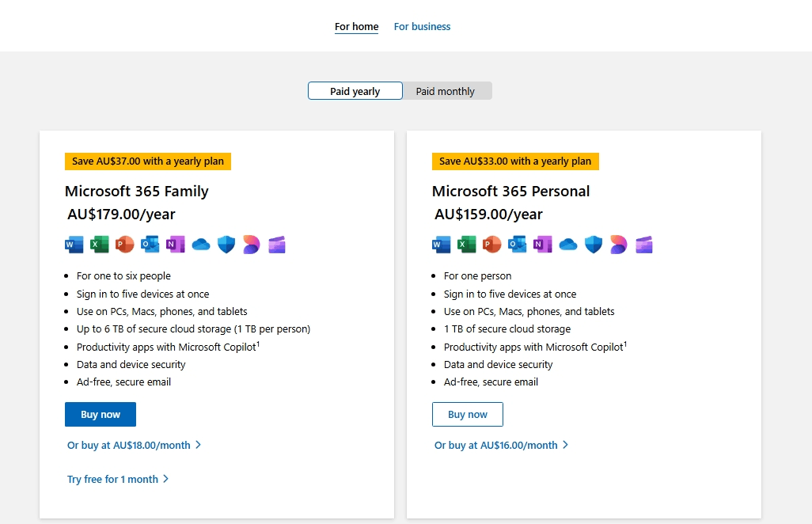
Task: Click the OneNote icon in Personal plan
Action: (x=543, y=245)
